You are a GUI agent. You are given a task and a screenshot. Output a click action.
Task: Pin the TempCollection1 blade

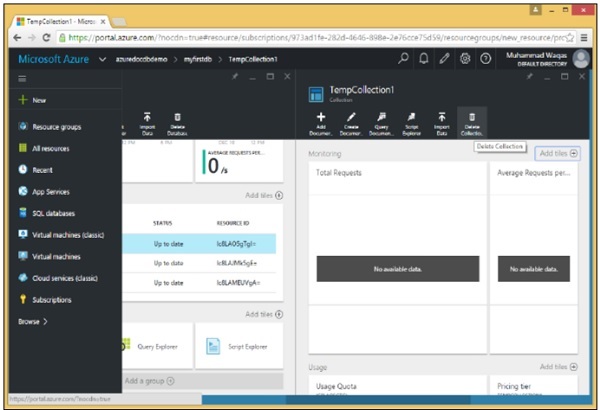(530, 77)
